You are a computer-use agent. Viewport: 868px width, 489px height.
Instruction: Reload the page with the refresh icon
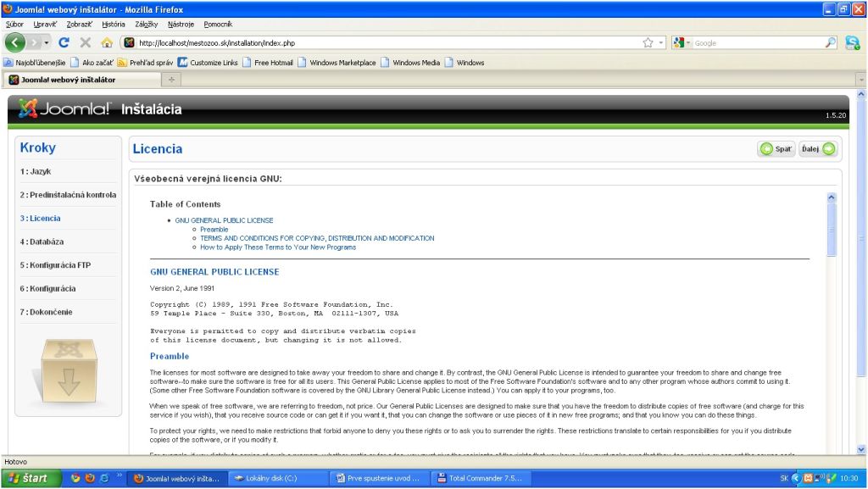pos(64,42)
